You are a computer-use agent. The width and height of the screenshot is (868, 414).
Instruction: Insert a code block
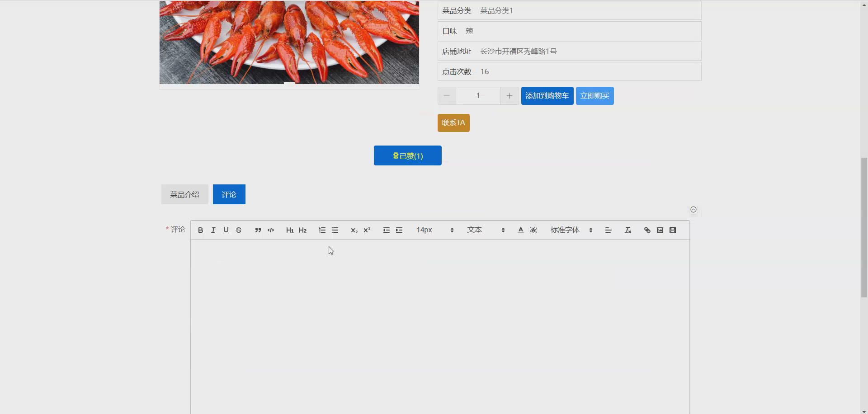tap(270, 230)
